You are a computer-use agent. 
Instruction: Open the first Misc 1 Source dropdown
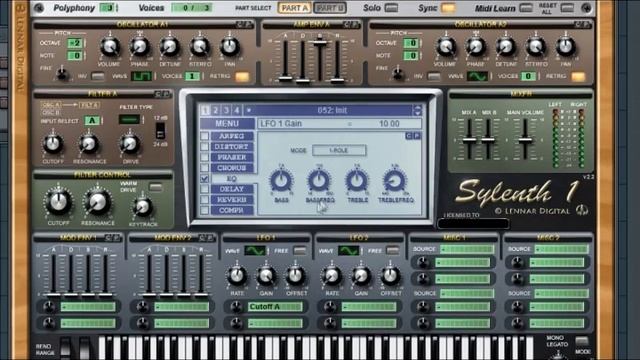pos(467,249)
